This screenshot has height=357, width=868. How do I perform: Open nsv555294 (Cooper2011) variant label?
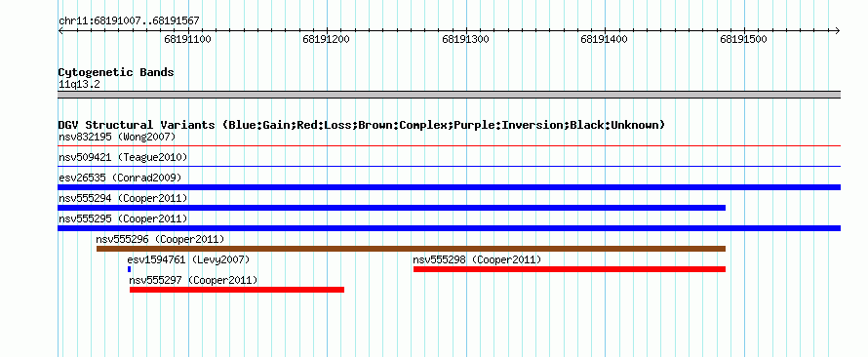[123, 198]
